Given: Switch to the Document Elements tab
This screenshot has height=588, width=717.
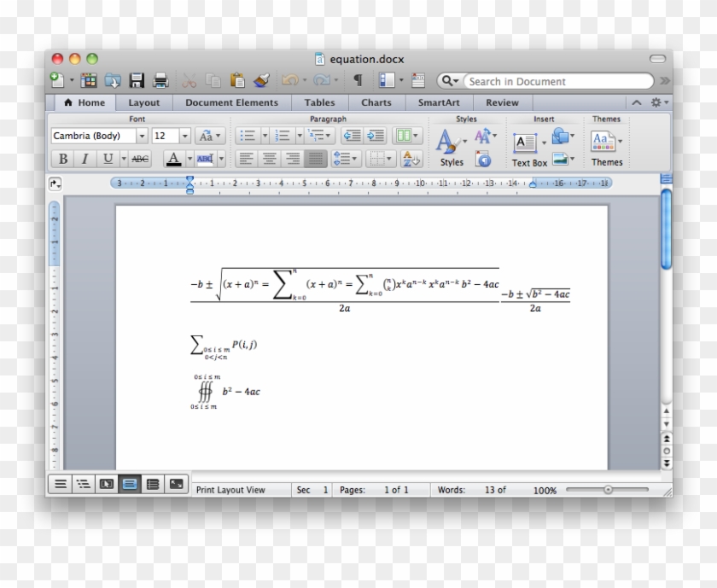Looking at the screenshot, I should pos(231,102).
